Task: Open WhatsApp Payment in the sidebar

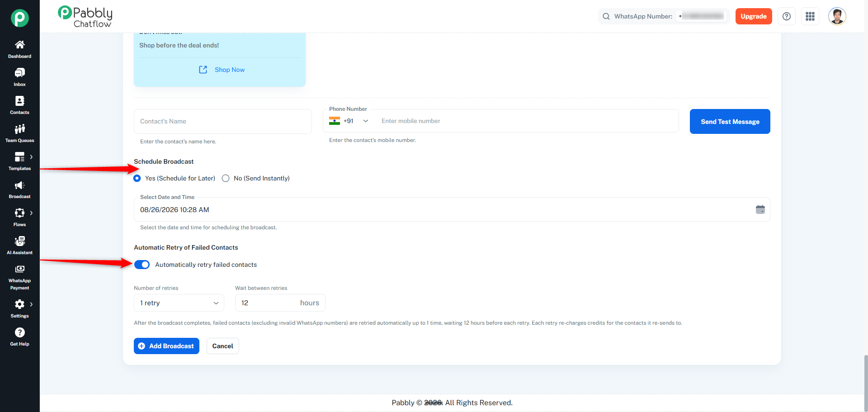Action: (19, 277)
